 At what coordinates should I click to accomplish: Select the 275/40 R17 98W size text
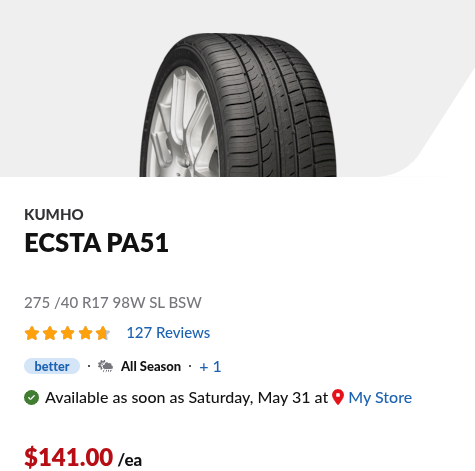pyautogui.click(x=113, y=303)
